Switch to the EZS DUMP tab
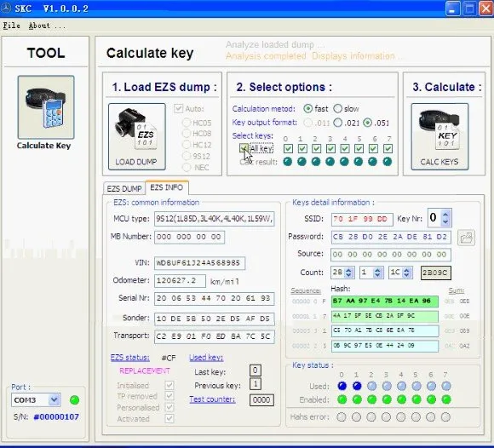 (x=124, y=189)
